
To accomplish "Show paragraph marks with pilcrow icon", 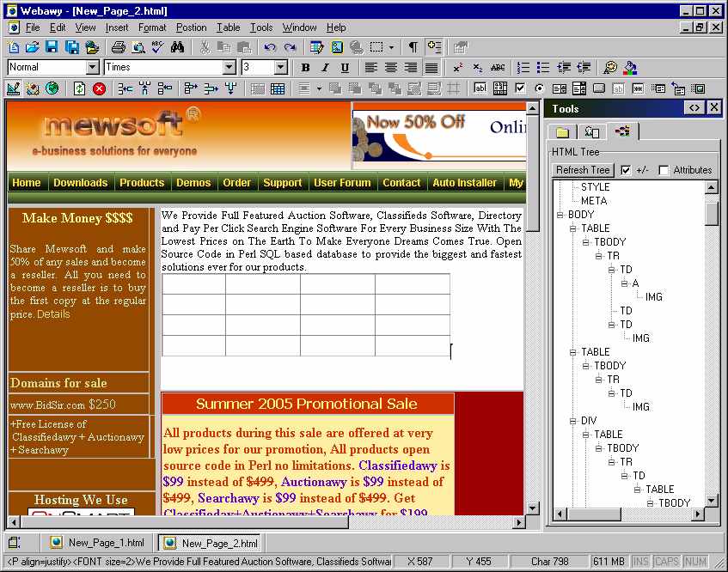I will 413,47.
